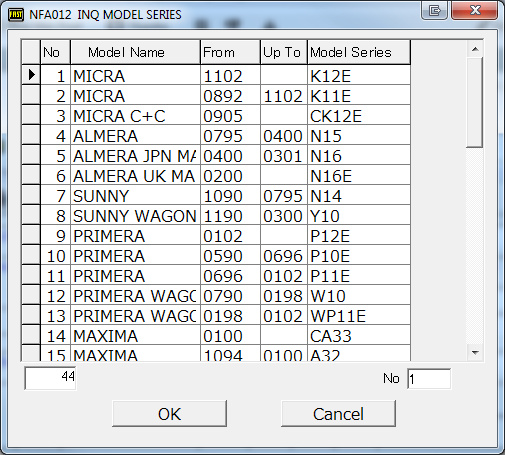
Task: Click the 'PRIMERA' cell in row 11
Action: tap(135, 275)
